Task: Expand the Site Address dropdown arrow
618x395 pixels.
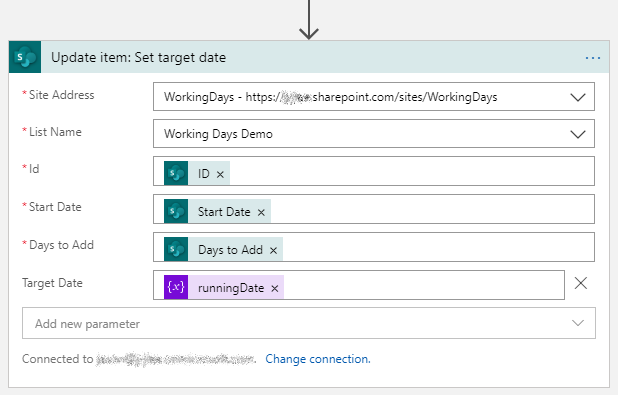Action: click(578, 97)
